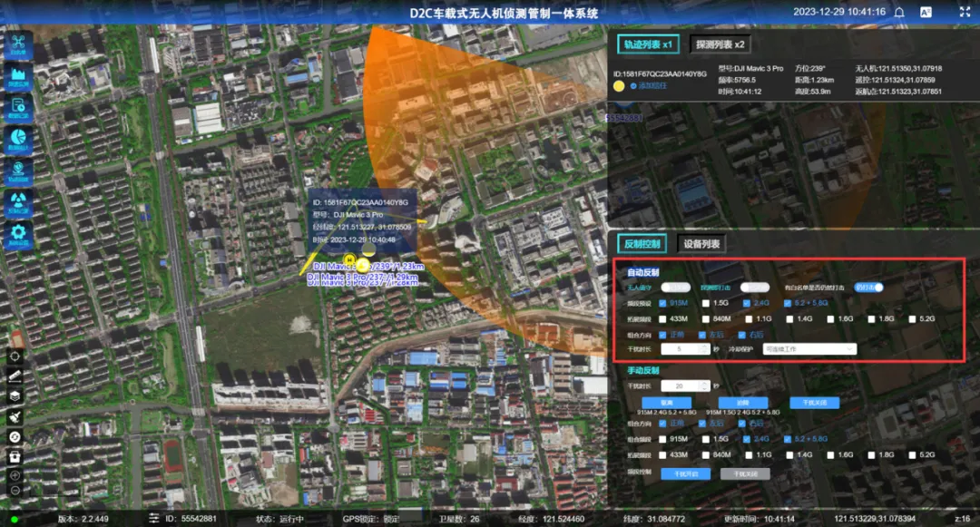Image resolution: width=980 pixels, height=527 pixels.
Task: Toggle the 有白名单是否仍然打击 switch
Action: click(868, 288)
